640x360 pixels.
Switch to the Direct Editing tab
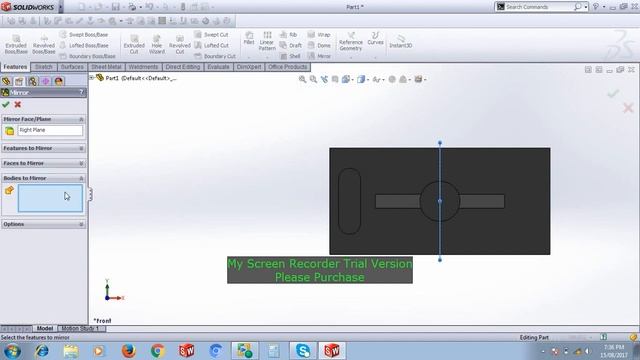pos(182,67)
